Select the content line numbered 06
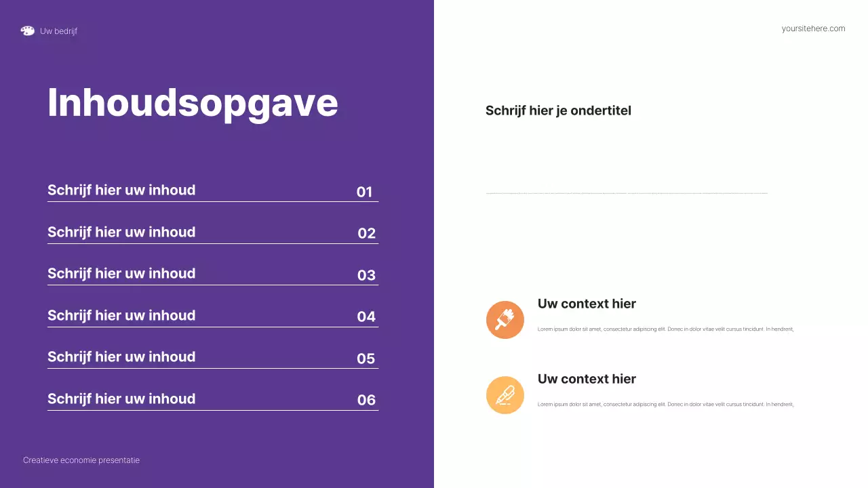 tap(121, 399)
